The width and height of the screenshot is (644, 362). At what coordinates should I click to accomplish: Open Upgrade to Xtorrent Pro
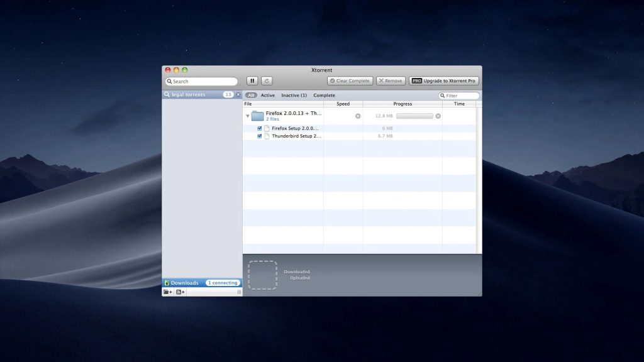(x=443, y=81)
